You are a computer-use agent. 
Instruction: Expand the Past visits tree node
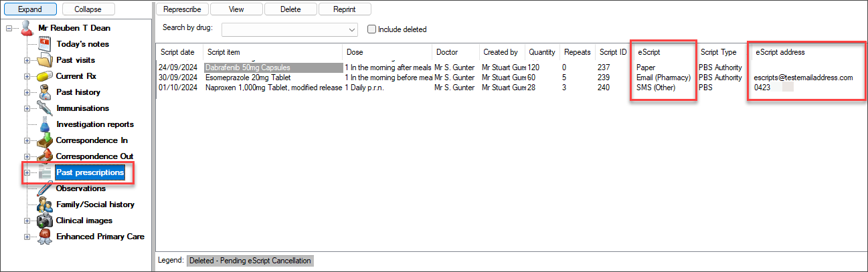click(x=27, y=60)
